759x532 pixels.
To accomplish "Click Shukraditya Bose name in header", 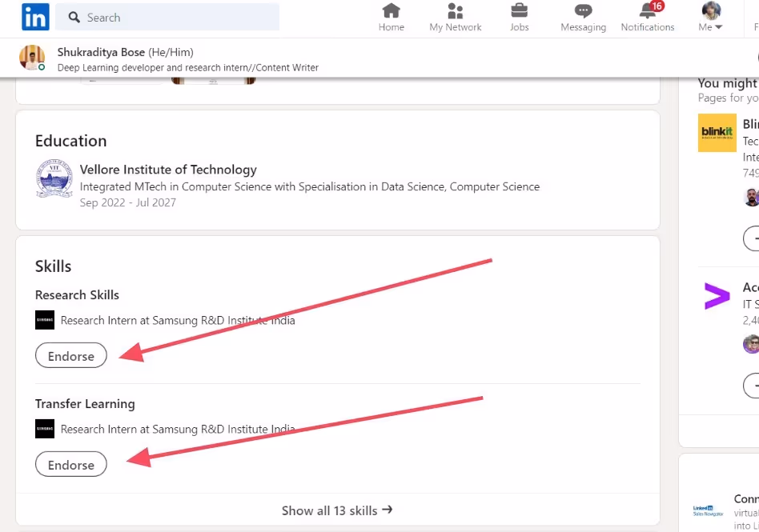I will click(101, 52).
